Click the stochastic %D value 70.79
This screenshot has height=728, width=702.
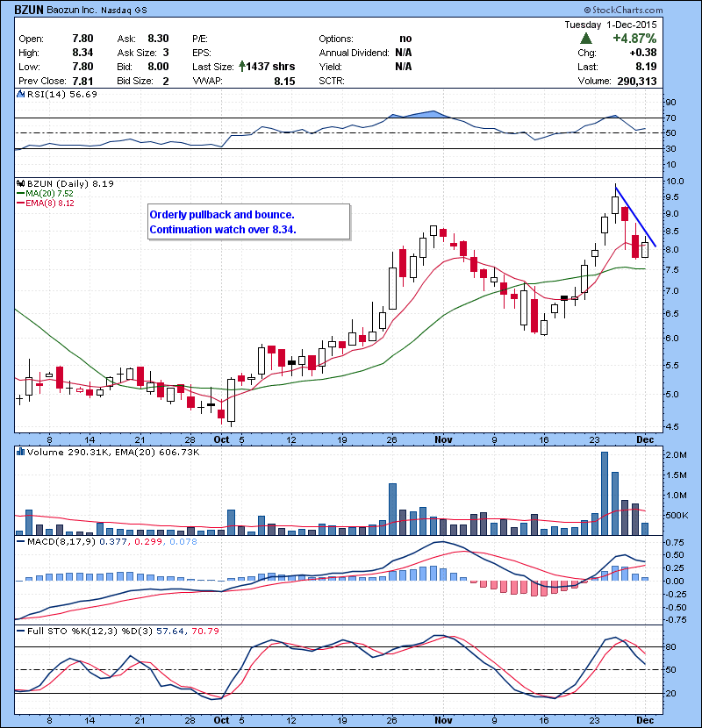pos(204,631)
